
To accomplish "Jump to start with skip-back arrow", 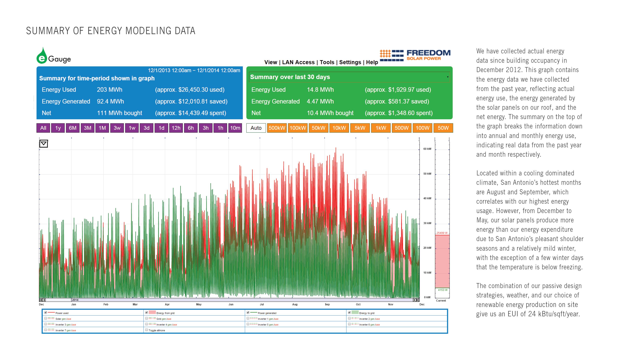I will click(x=41, y=300).
